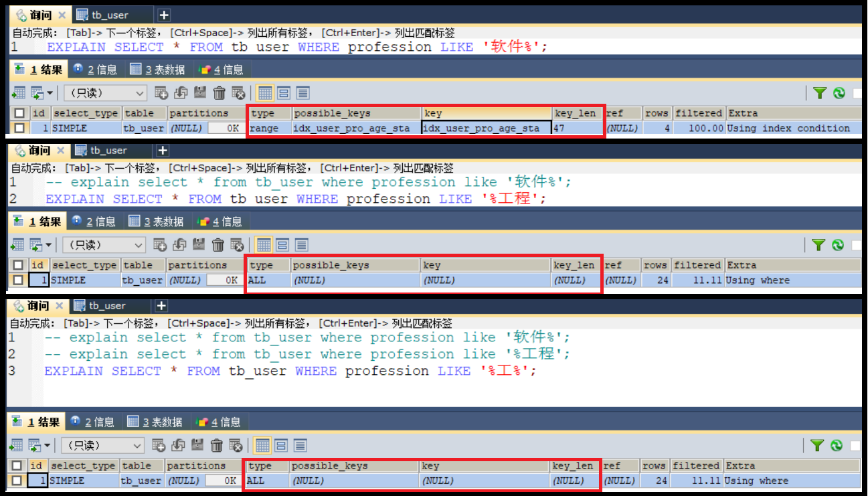Close the 询问 tab in bottom panel
The width and height of the screenshot is (868, 496).
pos(60,306)
